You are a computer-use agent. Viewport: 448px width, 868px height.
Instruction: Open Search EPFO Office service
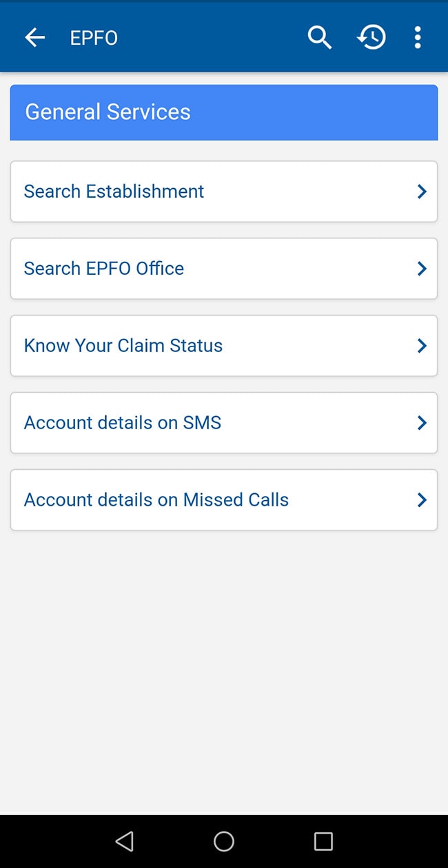click(104, 269)
